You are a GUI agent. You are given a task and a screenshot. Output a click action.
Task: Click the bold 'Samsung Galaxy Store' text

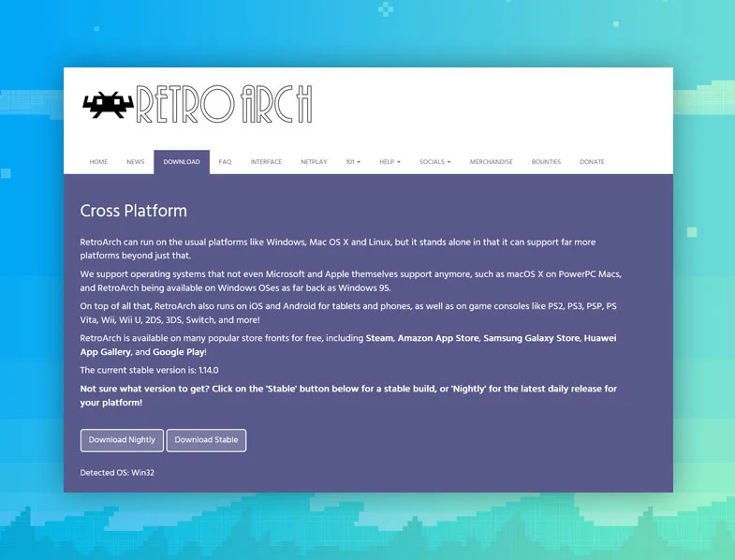[x=531, y=338]
